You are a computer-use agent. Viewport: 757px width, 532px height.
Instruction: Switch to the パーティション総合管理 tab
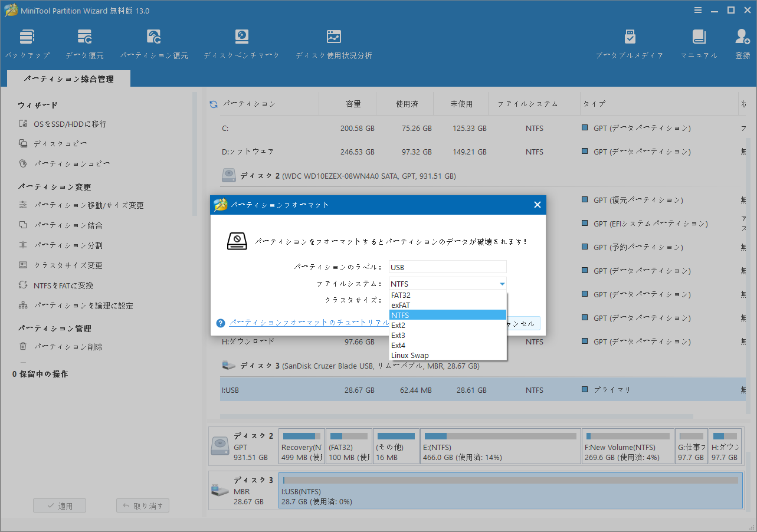[68, 78]
